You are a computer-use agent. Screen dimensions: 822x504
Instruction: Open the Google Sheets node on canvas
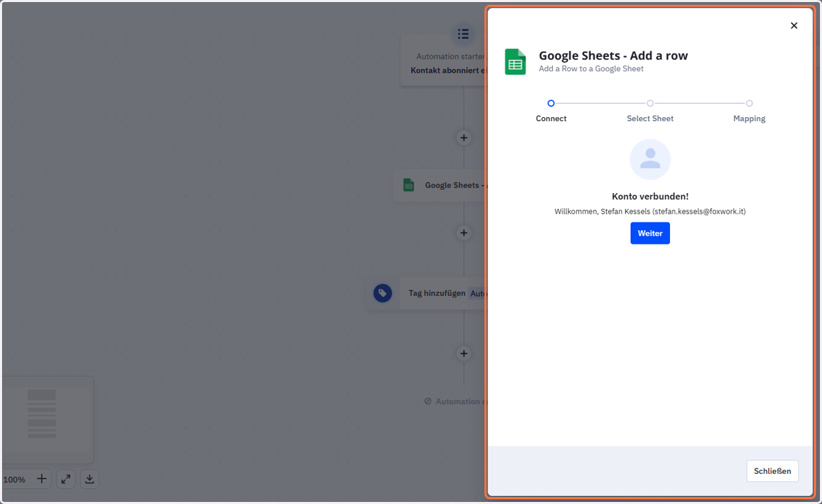click(x=439, y=185)
